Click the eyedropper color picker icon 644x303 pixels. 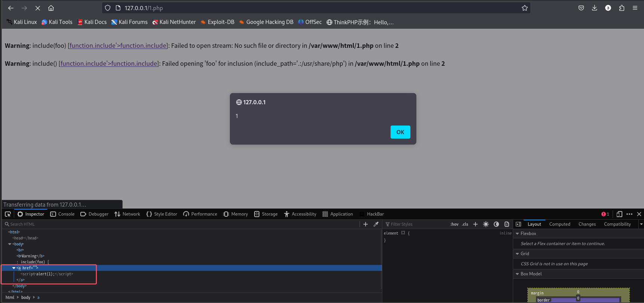tap(376, 224)
